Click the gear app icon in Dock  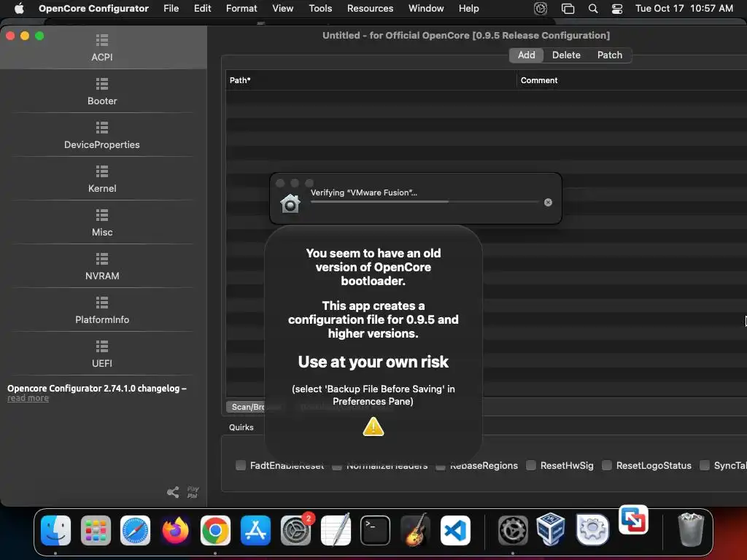tap(513, 530)
